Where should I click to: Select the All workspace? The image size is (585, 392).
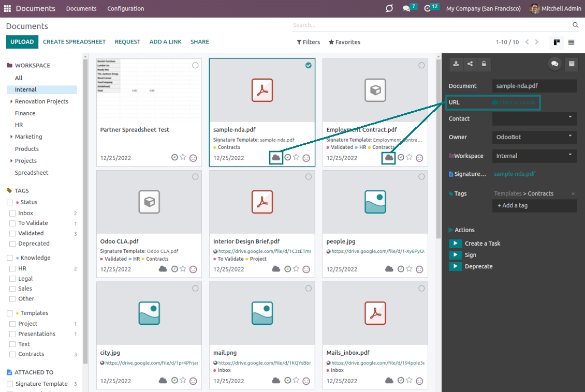point(19,78)
